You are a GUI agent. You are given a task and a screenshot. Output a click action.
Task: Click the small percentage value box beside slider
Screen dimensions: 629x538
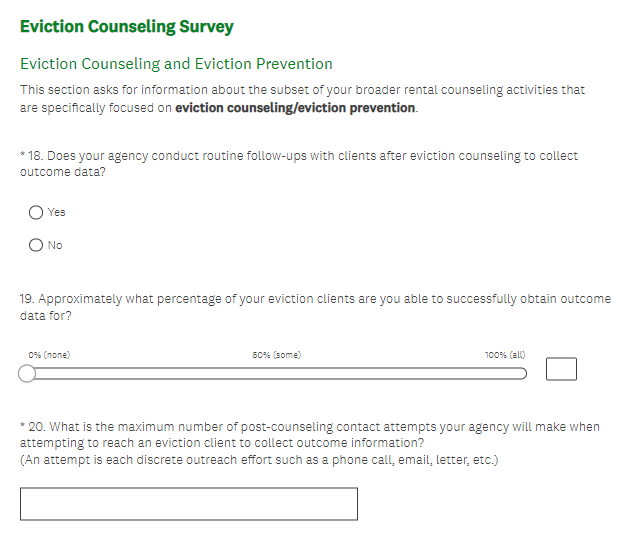[x=561, y=370]
